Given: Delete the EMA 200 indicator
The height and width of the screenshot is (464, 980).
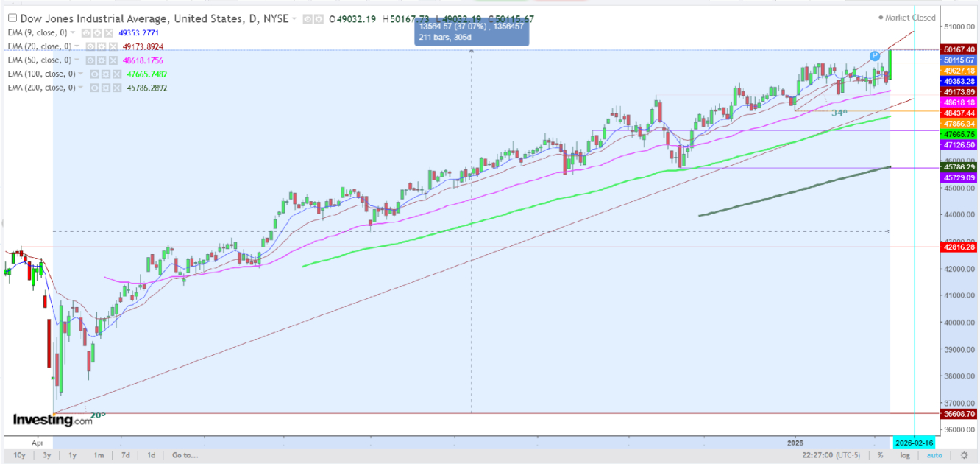Looking at the screenshot, I should [116, 88].
